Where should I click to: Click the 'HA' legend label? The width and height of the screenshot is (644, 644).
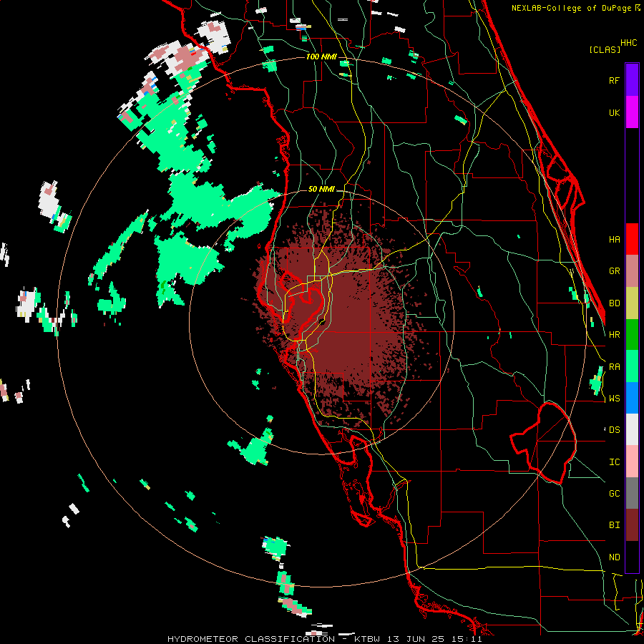pos(614,240)
